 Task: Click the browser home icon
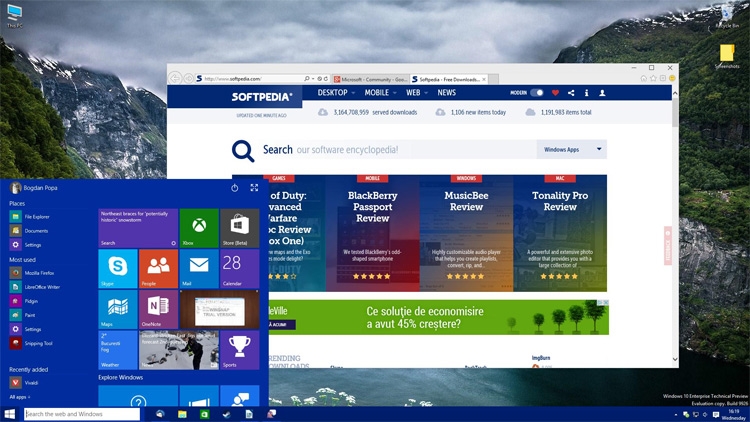[643, 78]
